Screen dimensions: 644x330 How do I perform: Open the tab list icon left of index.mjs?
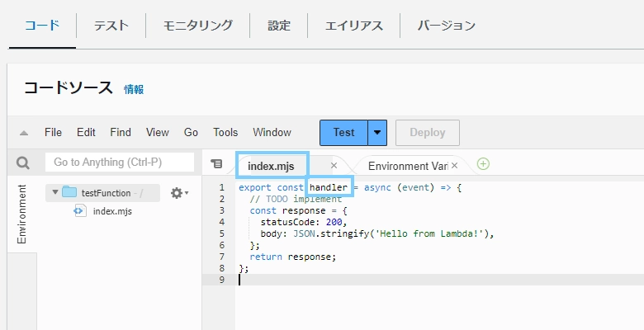pyautogui.click(x=216, y=164)
